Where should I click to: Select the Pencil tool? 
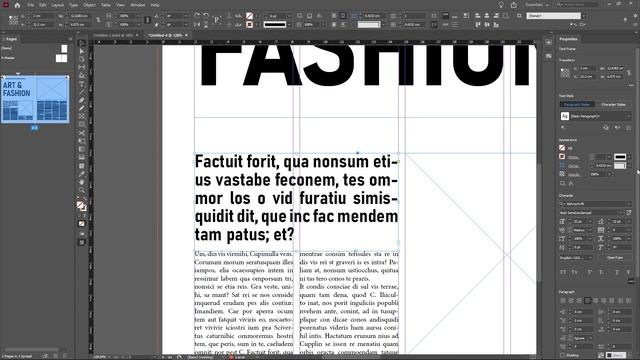82,109
